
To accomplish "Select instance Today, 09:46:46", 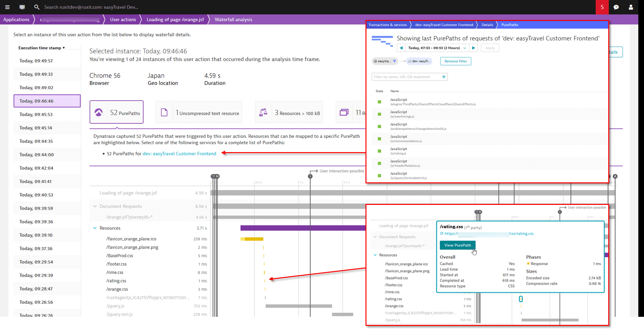I will tap(47, 101).
